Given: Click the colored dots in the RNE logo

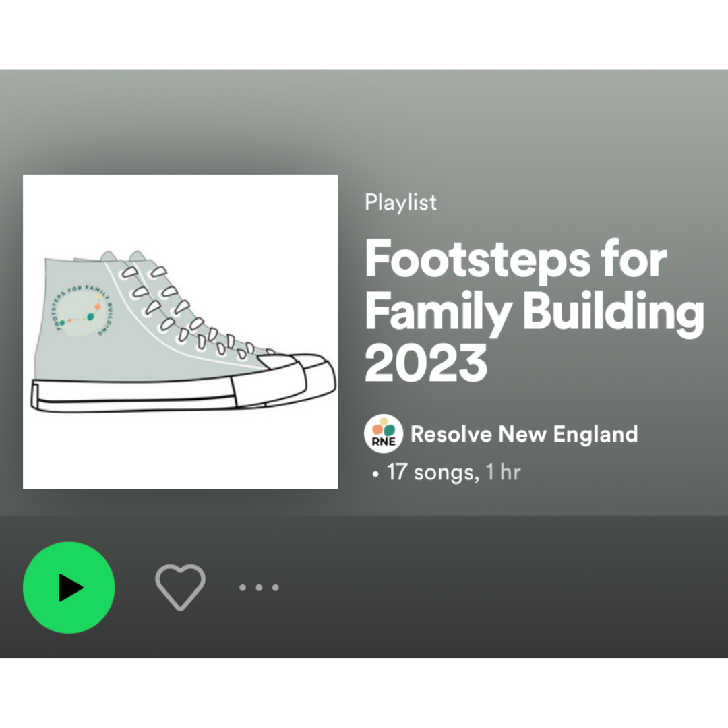Looking at the screenshot, I should click(384, 427).
